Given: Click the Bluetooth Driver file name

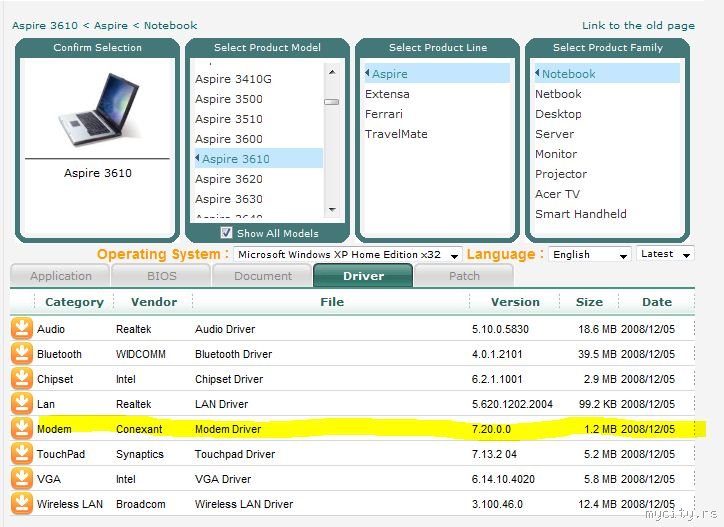Looking at the screenshot, I should (x=233, y=354).
